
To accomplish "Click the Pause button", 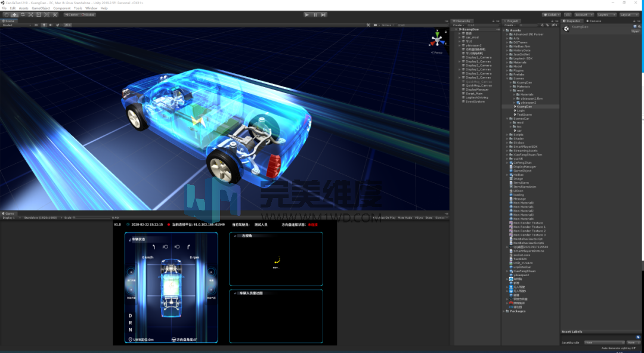I will pos(315,15).
